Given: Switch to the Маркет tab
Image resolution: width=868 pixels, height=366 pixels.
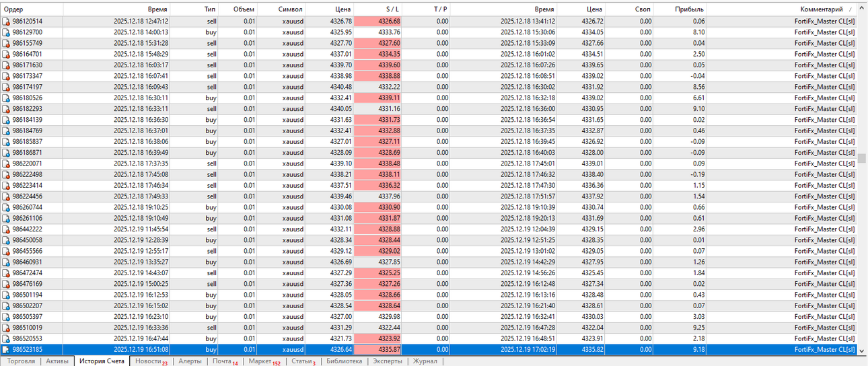Looking at the screenshot, I should click(x=264, y=361).
